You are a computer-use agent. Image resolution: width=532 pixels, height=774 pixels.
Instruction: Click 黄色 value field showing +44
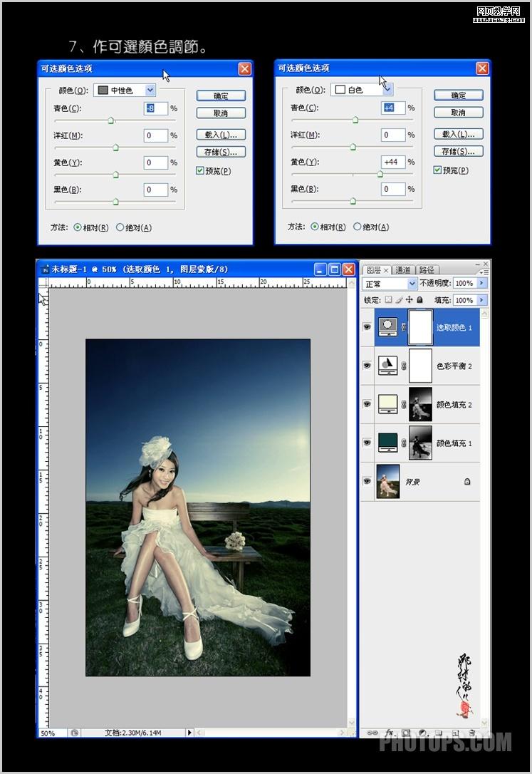tap(393, 162)
